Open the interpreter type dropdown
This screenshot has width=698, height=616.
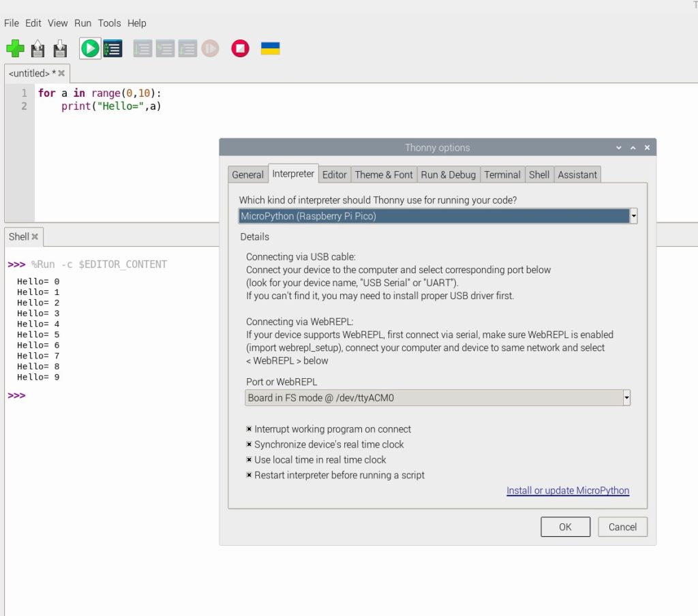[633, 216]
